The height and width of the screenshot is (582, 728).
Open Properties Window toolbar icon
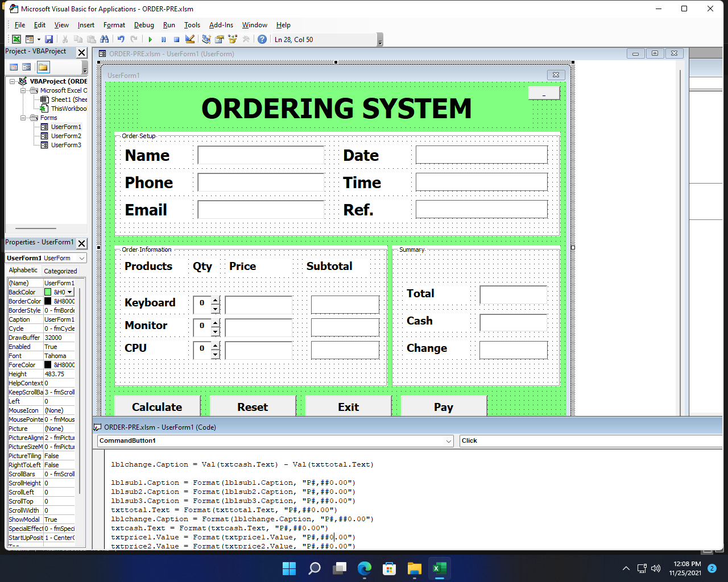(220, 39)
